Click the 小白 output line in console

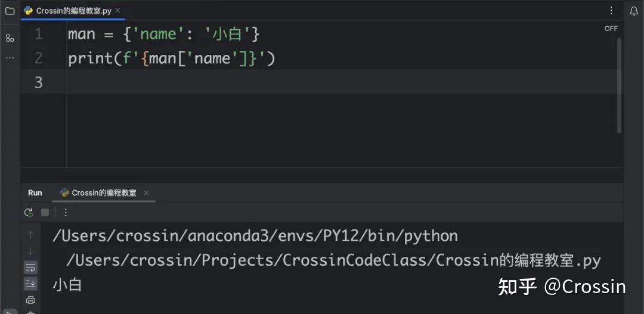67,285
